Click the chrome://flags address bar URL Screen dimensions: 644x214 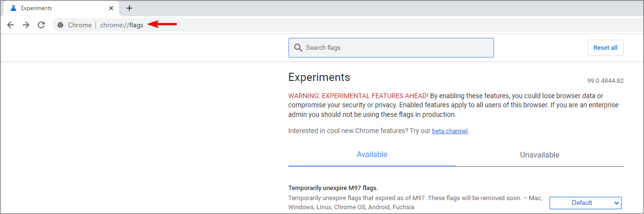pos(122,25)
